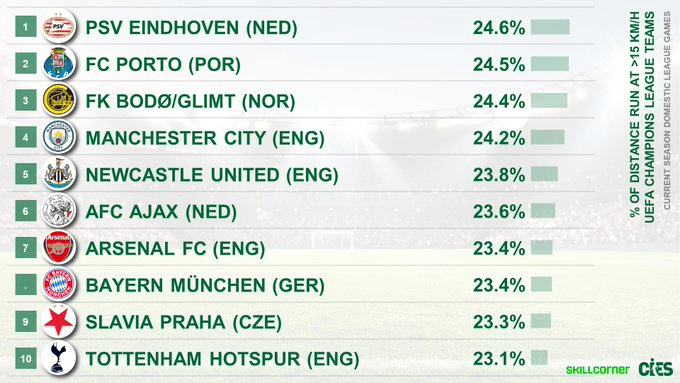Click the Bayern München crest
680x383 pixels.
point(59,285)
